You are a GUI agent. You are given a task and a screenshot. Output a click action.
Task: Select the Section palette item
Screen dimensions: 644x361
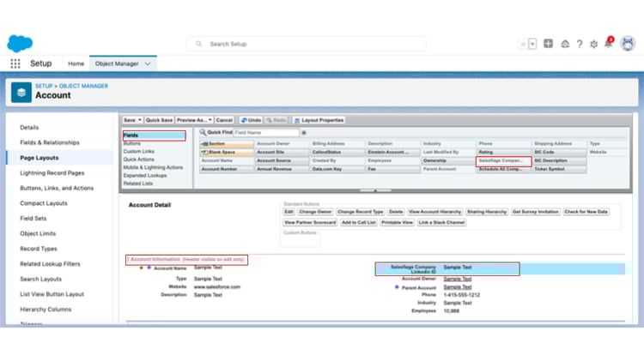pyautogui.click(x=227, y=143)
